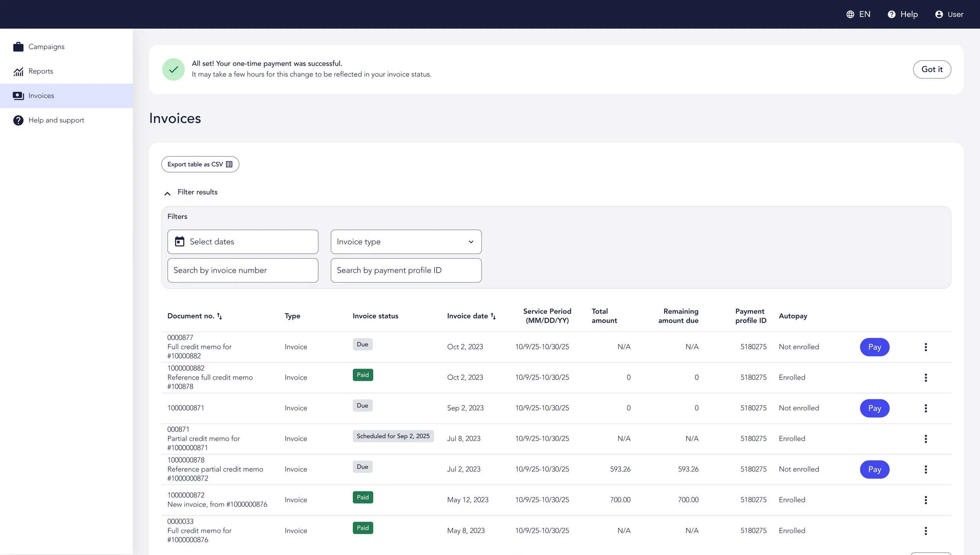Screen dimensions: 980x555
Task: Open more options for invoice 1000000878
Action: (x=926, y=469)
